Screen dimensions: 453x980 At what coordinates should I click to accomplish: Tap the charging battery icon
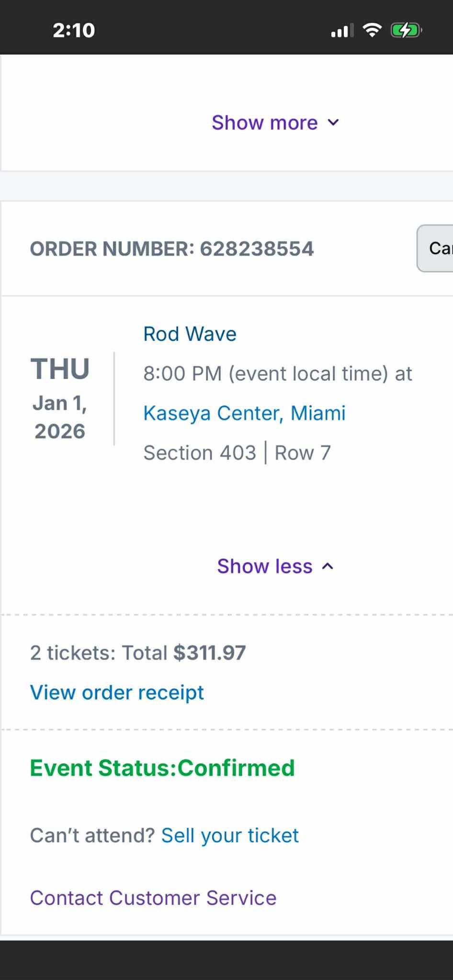click(x=405, y=30)
